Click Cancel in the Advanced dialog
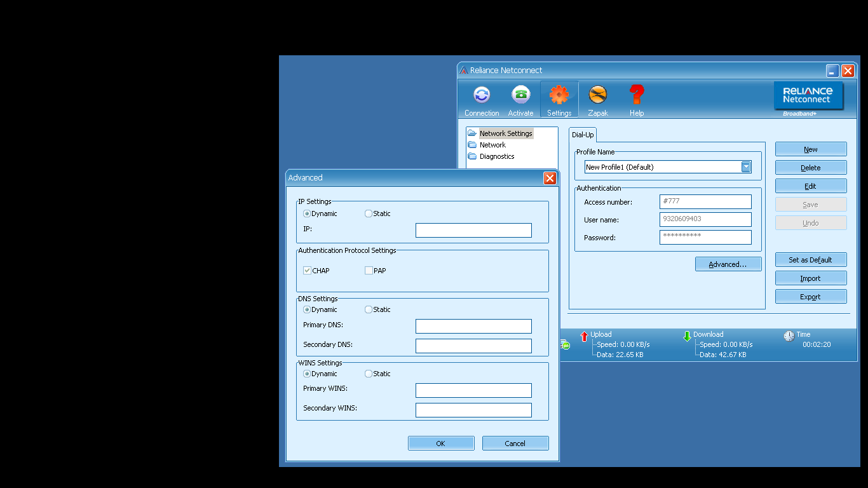Viewport: 868px width, 488px height. [x=515, y=444]
